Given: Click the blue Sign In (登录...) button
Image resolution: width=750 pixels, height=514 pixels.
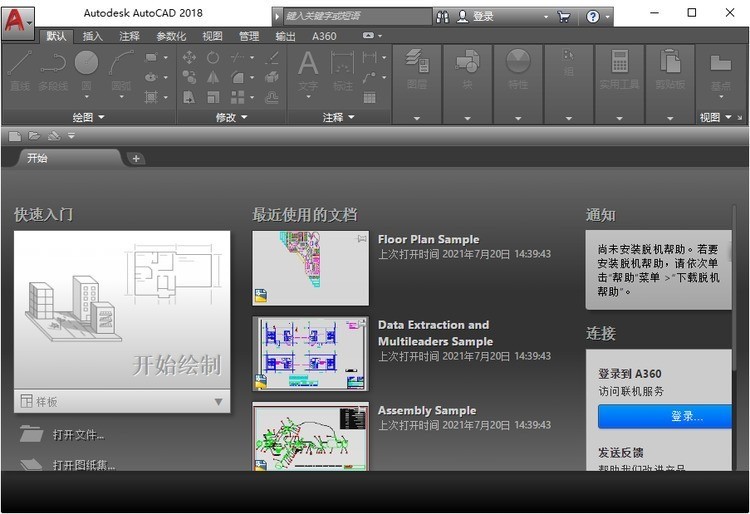Looking at the screenshot, I should [664, 416].
